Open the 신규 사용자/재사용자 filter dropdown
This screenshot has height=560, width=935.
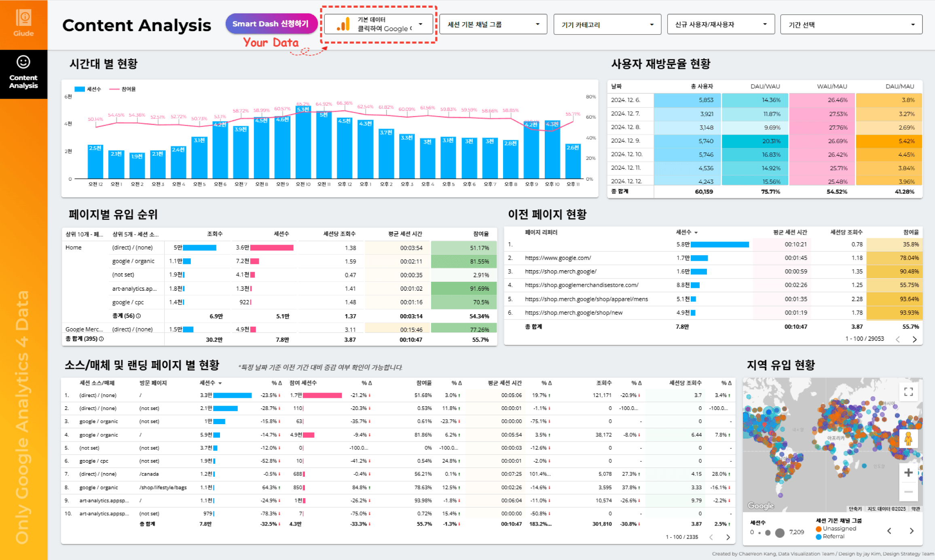pyautogui.click(x=721, y=24)
